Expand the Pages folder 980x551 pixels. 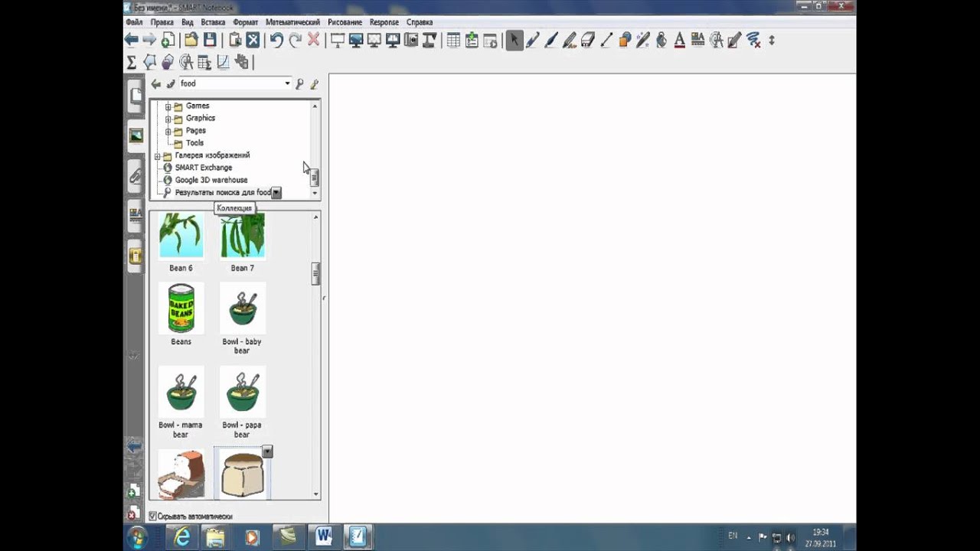coord(168,131)
